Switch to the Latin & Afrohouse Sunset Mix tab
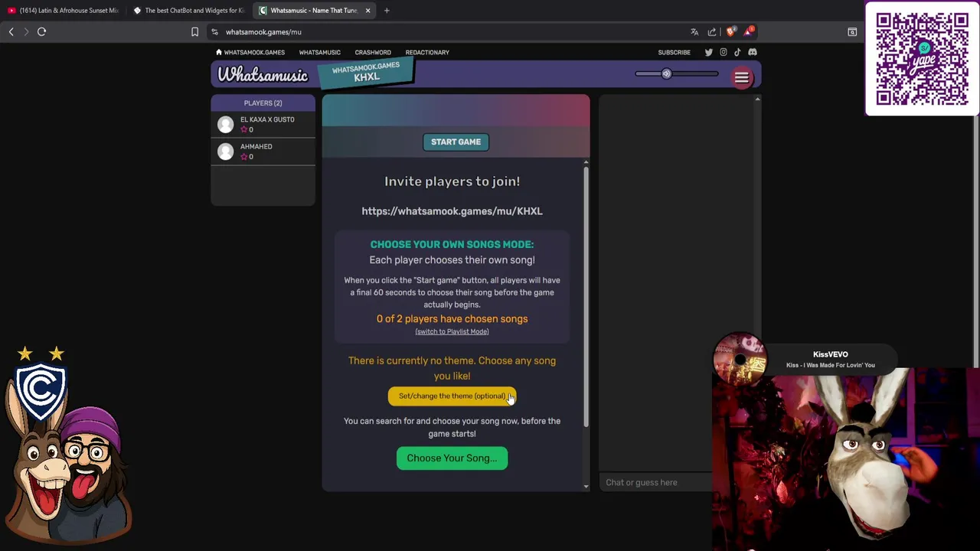 (x=64, y=11)
